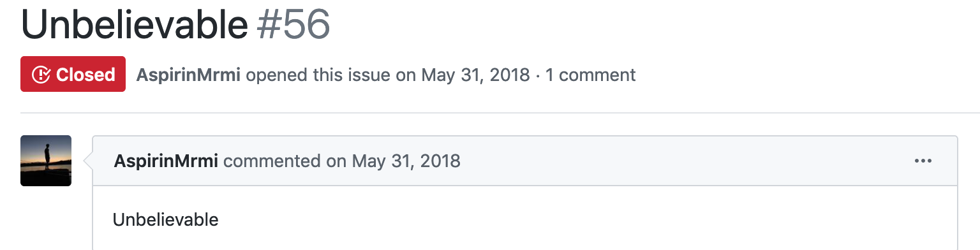This screenshot has width=980, height=250.
Task: Click the May 31, 2018 date in the issue header
Action: coord(475,75)
